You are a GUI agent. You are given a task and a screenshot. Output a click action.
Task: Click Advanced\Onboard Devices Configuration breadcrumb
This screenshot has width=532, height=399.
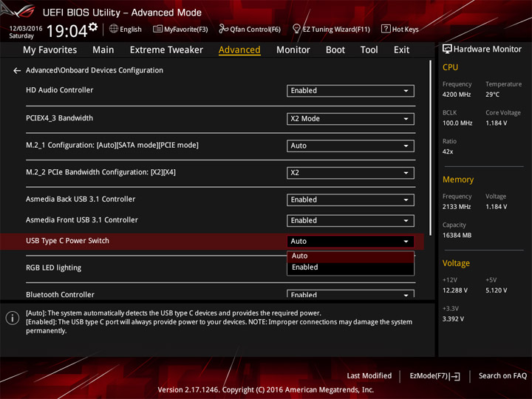pos(95,70)
